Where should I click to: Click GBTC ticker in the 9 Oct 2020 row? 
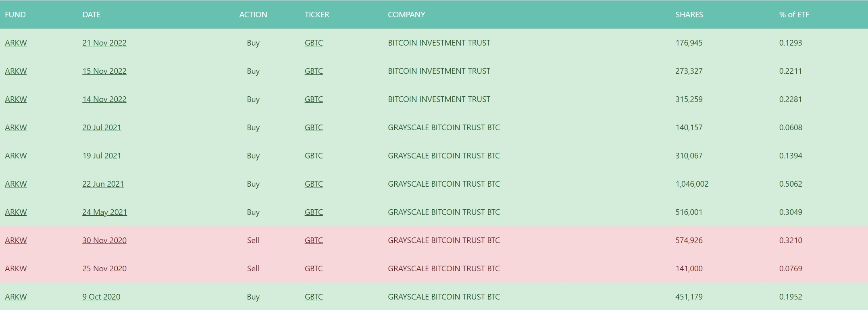pos(314,297)
